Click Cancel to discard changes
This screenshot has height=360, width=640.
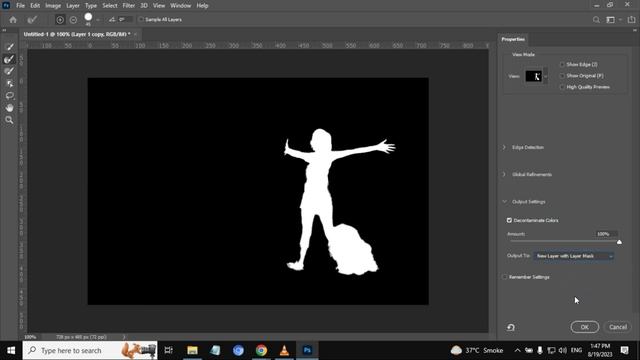(x=618, y=327)
